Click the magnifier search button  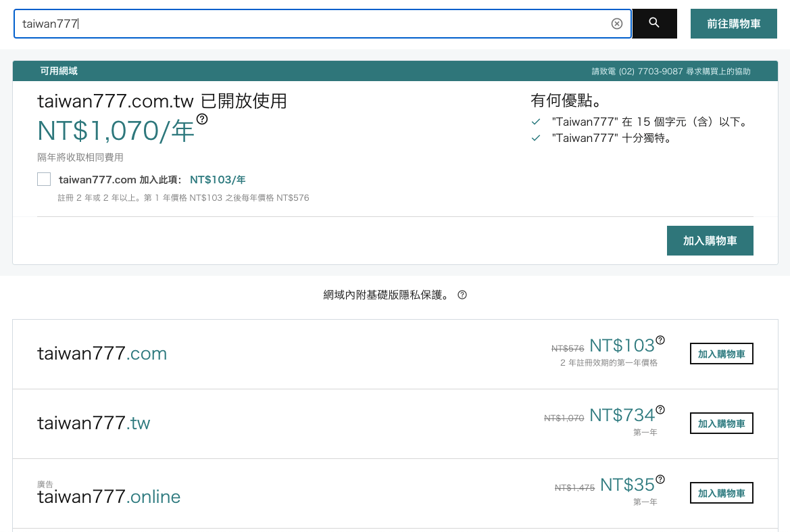[x=654, y=23]
